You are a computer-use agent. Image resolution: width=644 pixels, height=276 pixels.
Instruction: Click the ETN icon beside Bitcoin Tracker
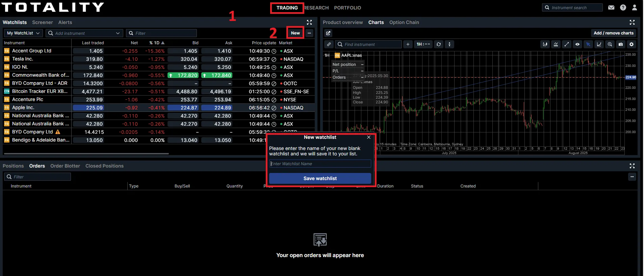[x=6, y=91]
